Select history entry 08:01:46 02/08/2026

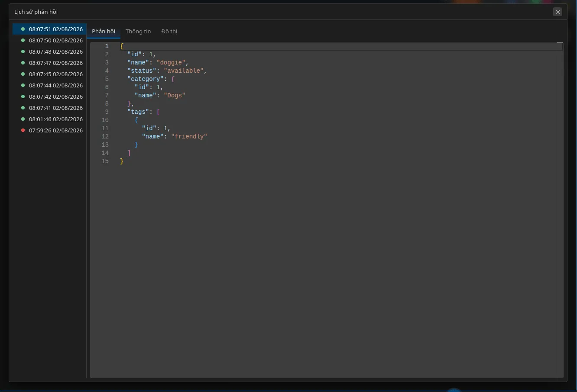click(x=49, y=119)
